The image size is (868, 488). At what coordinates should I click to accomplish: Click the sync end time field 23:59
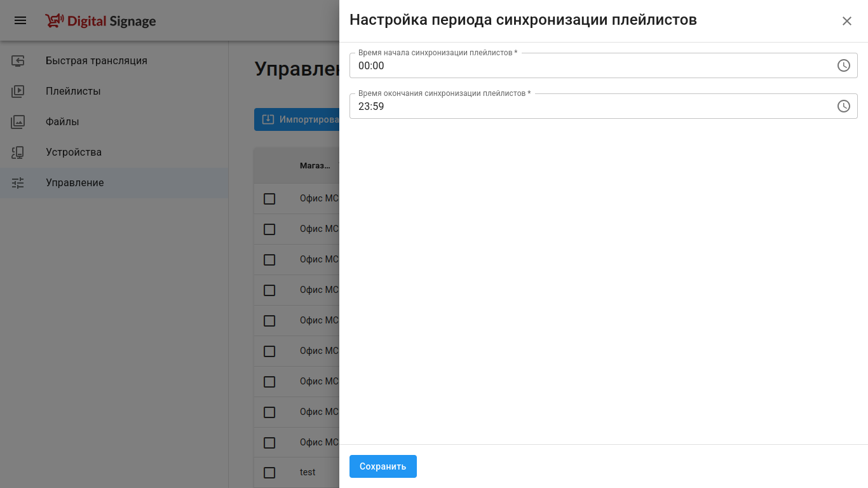[591, 107]
